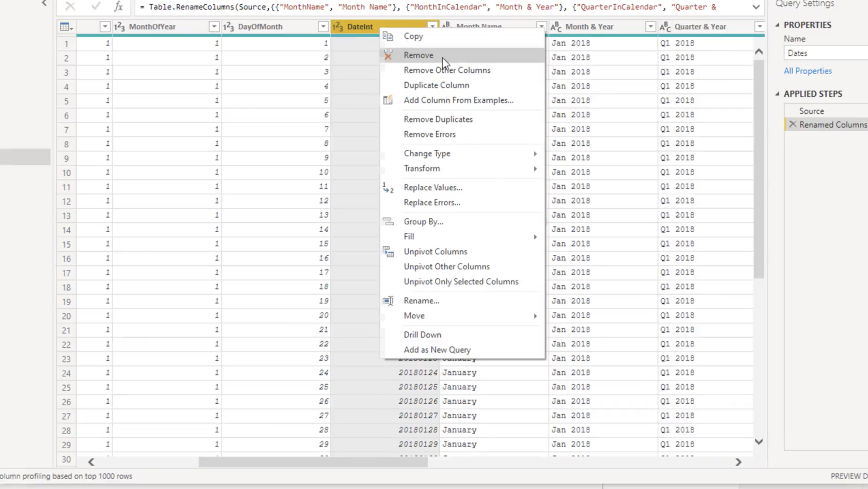This screenshot has height=489, width=868.
Task: Collapse the queries pane with left chevron
Action: 44,4
